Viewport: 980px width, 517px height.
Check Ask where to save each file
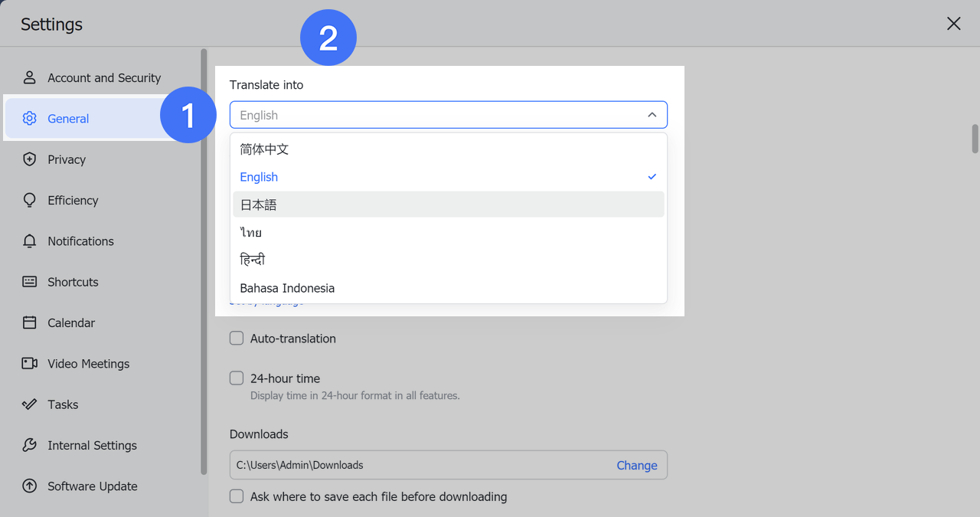tap(237, 496)
